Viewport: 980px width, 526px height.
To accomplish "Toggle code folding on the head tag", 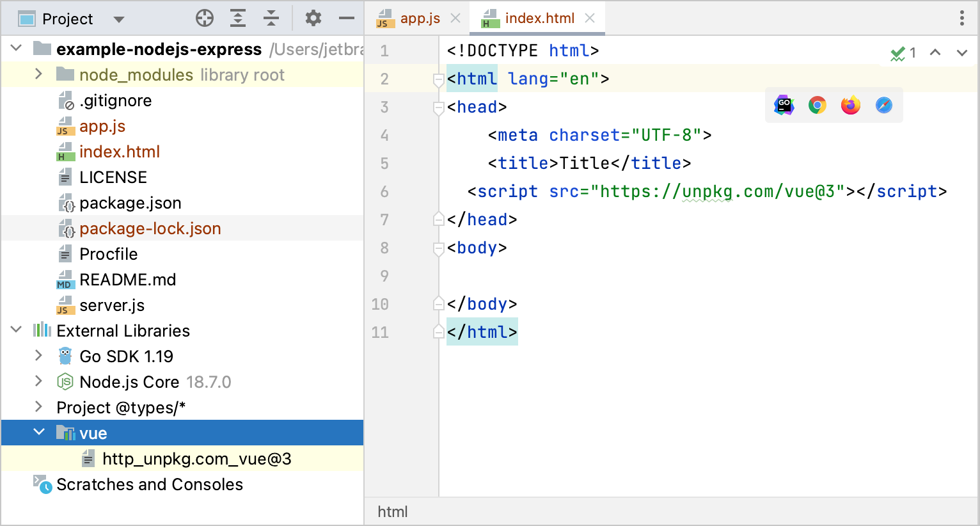I will click(x=438, y=107).
